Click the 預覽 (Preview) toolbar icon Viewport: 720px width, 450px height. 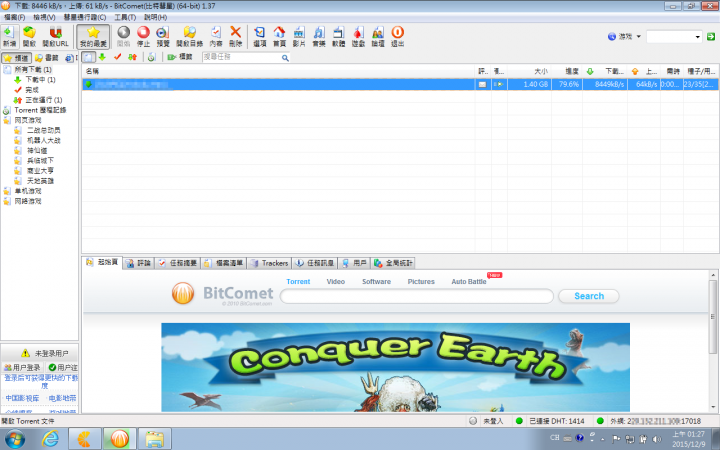point(163,36)
